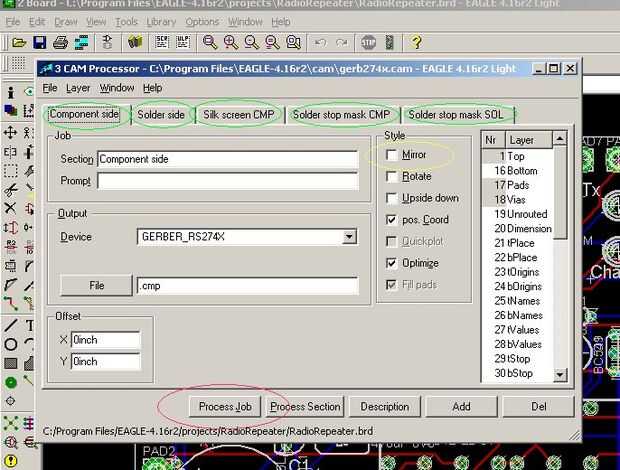
Task: Zoom to fit with the first magnifier icon
Action: click(x=210, y=42)
